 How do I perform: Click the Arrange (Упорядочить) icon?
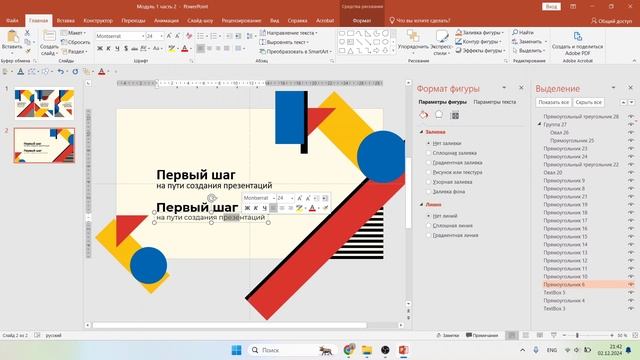[x=413, y=36]
